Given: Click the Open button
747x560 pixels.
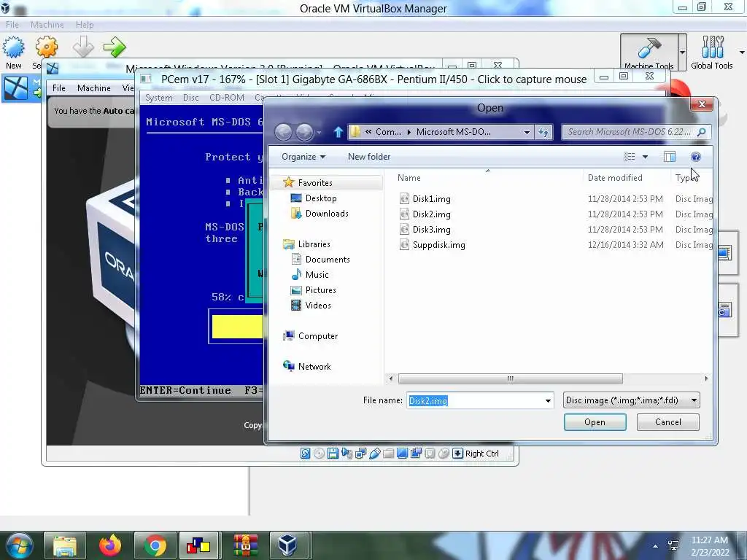Looking at the screenshot, I should tap(595, 422).
